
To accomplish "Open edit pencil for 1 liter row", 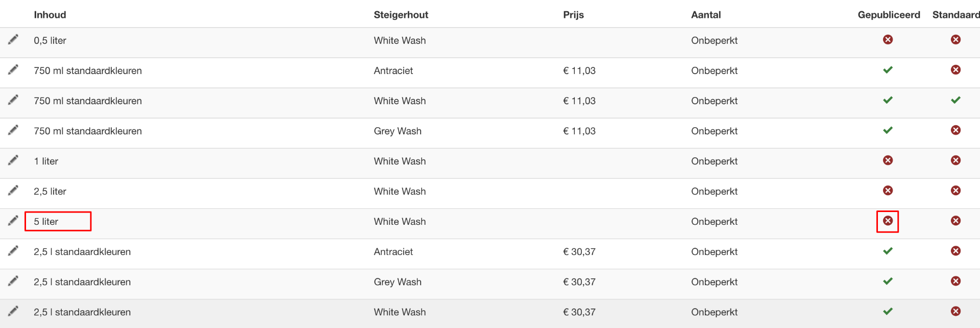I will tap(13, 160).
